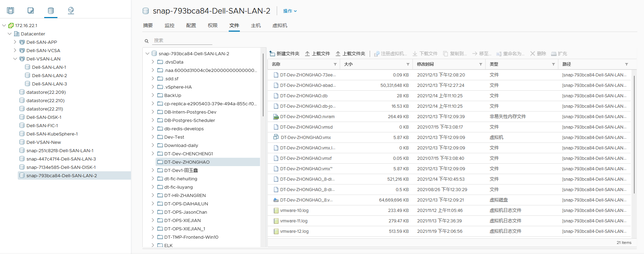Screen dimensions: 644x254
Task: Click the vmware-10.log file icon
Action: 276,211
